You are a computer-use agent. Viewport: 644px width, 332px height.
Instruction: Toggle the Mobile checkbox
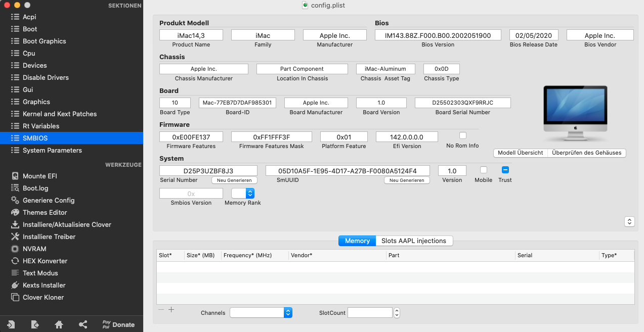tap(483, 170)
